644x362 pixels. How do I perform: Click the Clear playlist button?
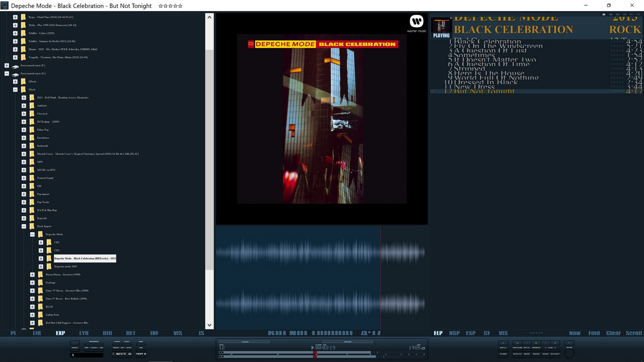[x=613, y=333]
